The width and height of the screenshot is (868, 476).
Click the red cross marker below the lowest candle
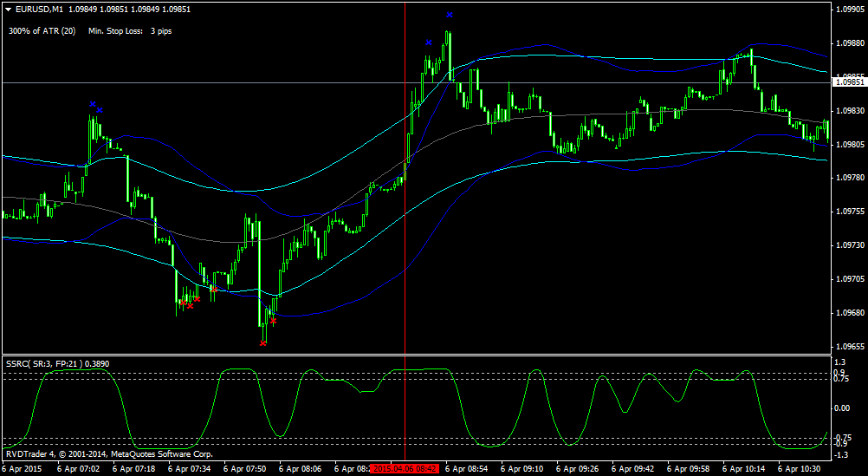click(x=263, y=343)
